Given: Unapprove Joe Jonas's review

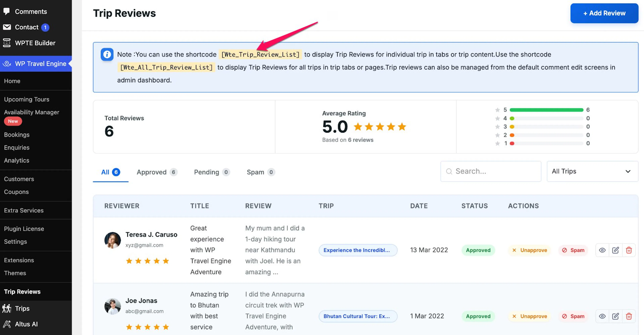Looking at the screenshot, I should coord(529,316).
